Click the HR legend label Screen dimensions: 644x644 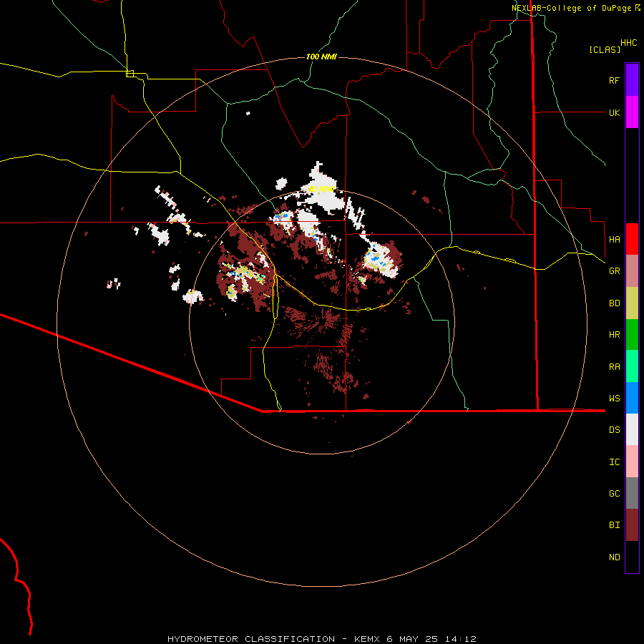(614, 335)
